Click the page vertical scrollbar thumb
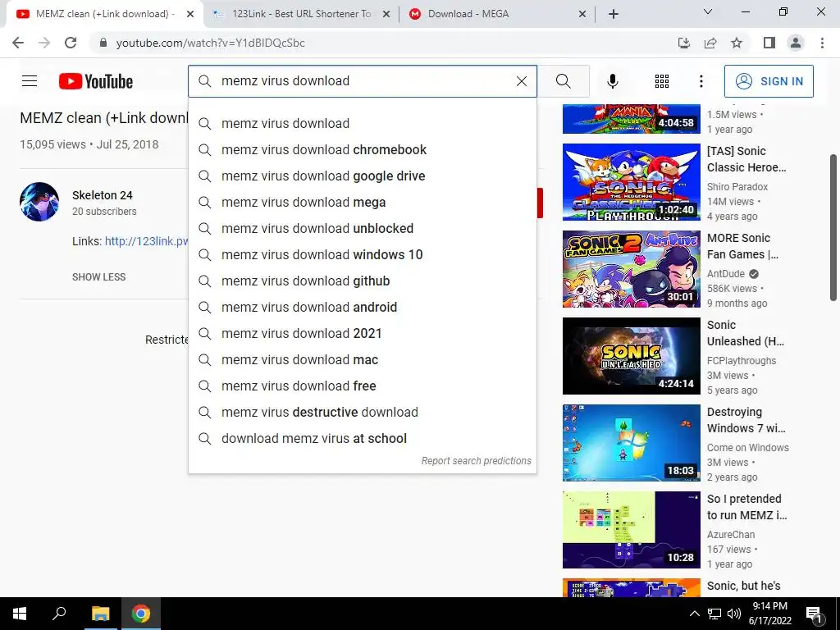Viewport: 840px width, 630px height. (833, 228)
